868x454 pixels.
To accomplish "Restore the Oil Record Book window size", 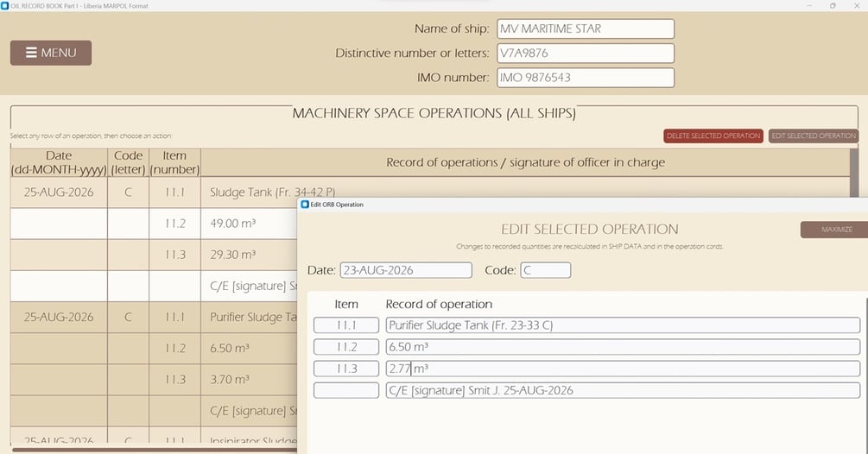I will 833,5.
